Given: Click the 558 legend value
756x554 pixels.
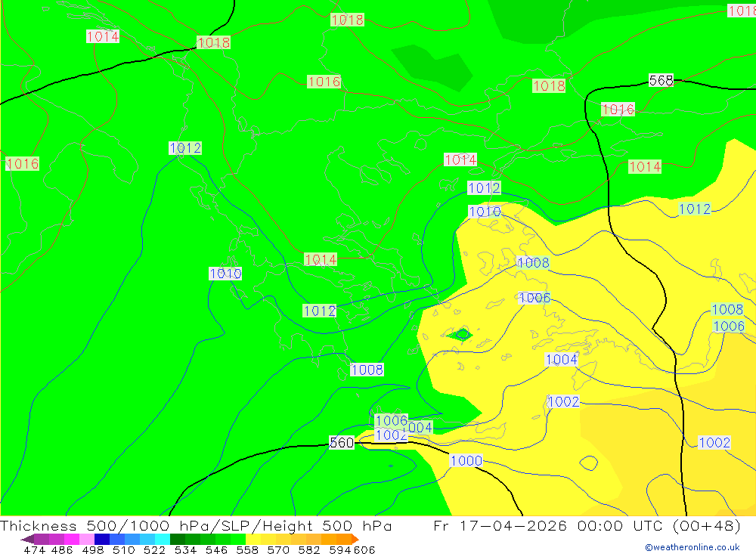Looking at the screenshot, I should [247, 549].
